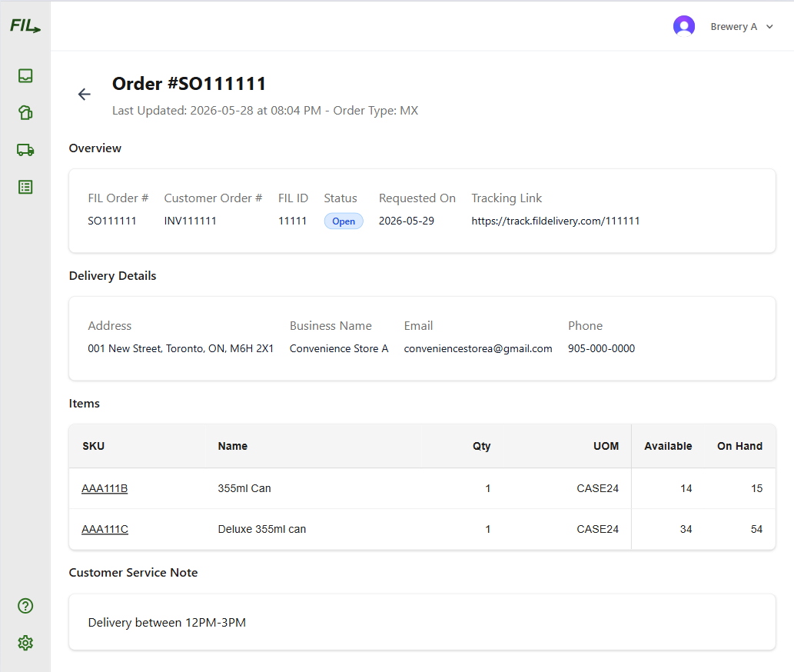This screenshot has height=672, width=794.
Task: Open the settings gear icon
Action: [x=25, y=643]
